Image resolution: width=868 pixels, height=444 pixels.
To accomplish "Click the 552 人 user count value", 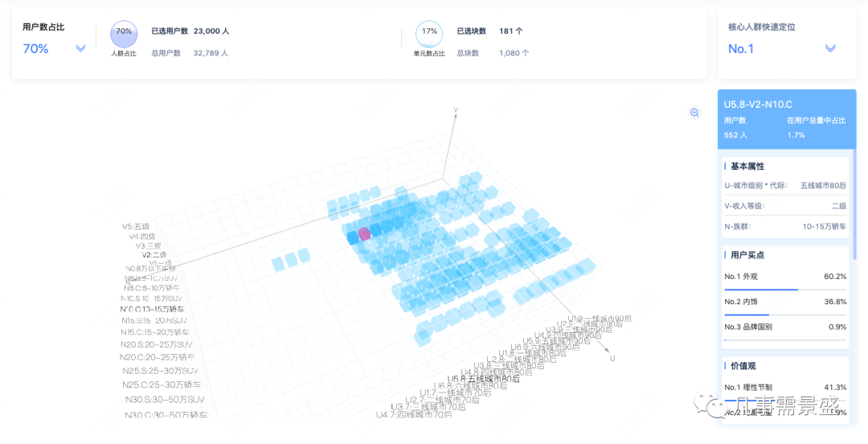I will pyautogui.click(x=735, y=135).
